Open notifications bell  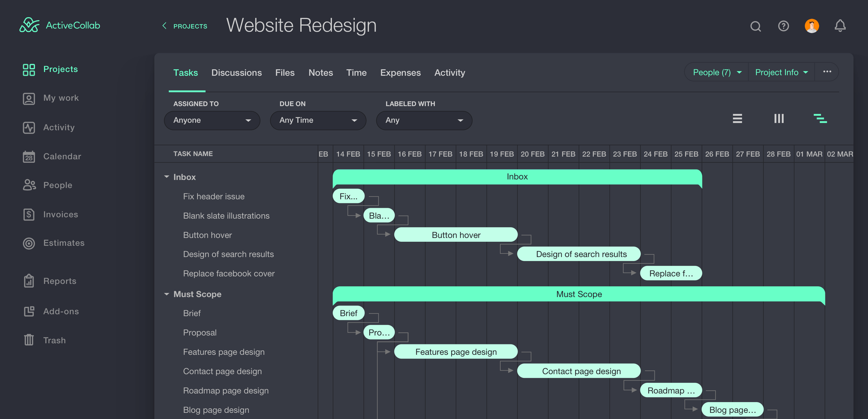840,26
